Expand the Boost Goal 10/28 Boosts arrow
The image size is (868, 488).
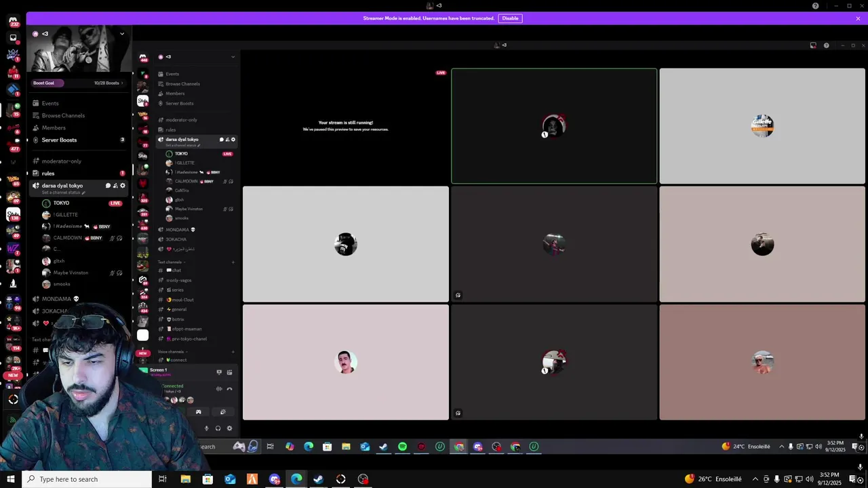click(123, 83)
